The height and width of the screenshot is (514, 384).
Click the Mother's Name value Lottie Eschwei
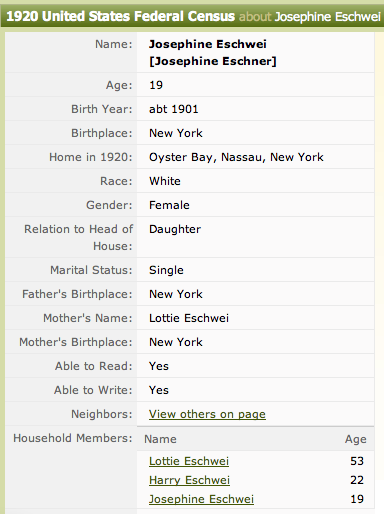click(189, 318)
